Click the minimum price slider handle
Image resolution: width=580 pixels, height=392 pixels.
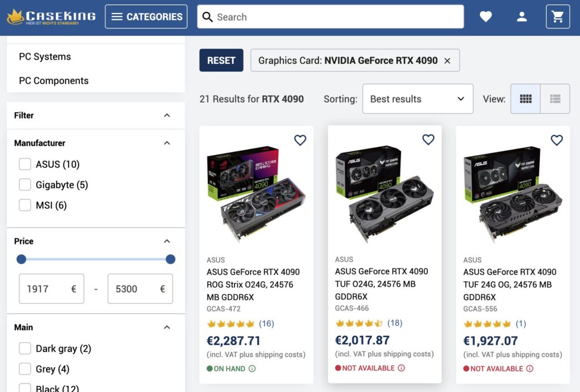click(22, 259)
